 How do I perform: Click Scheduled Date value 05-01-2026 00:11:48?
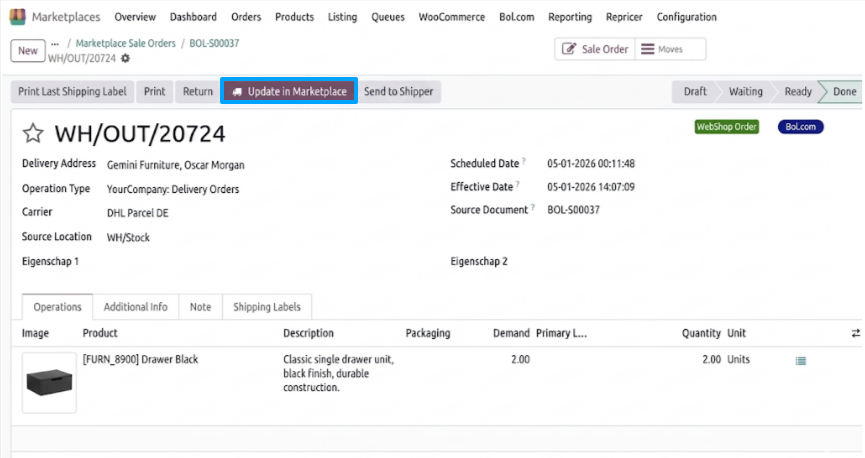(x=591, y=164)
